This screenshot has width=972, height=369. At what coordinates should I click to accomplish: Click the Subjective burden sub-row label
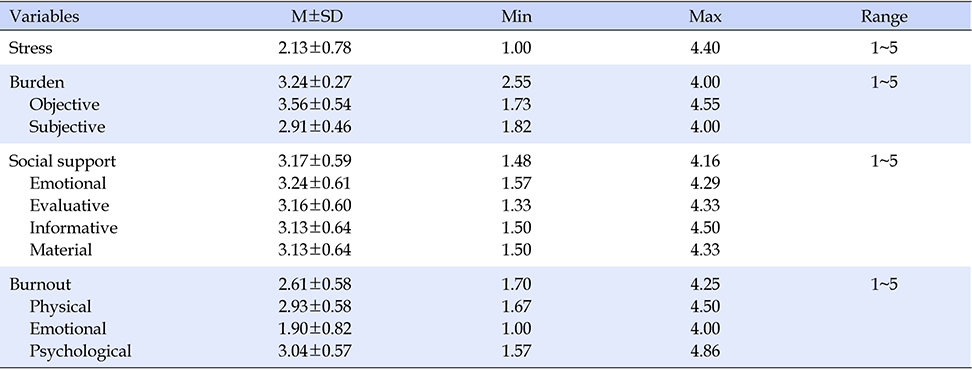coord(67,127)
